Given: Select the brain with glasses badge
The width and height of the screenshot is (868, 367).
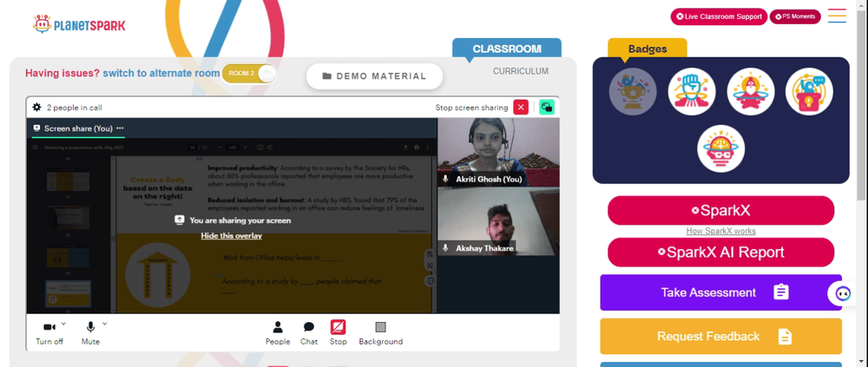Looking at the screenshot, I should click(x=720, y=148).
